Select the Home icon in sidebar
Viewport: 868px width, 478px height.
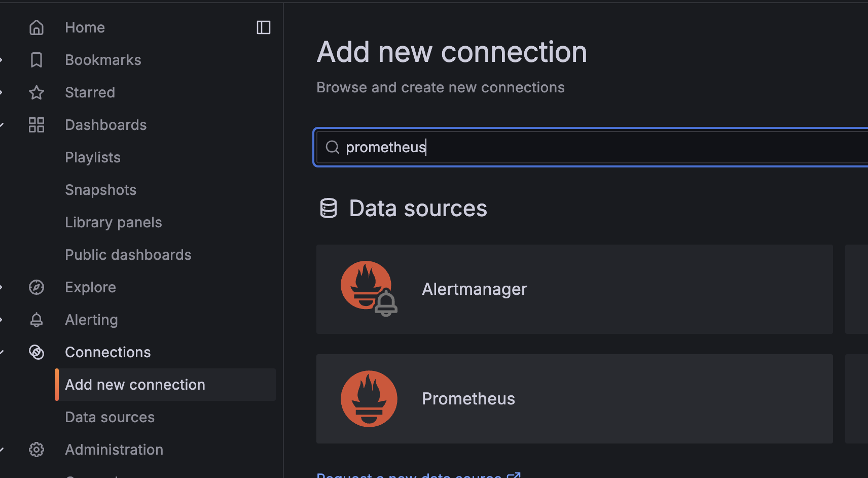click(36, 27)
